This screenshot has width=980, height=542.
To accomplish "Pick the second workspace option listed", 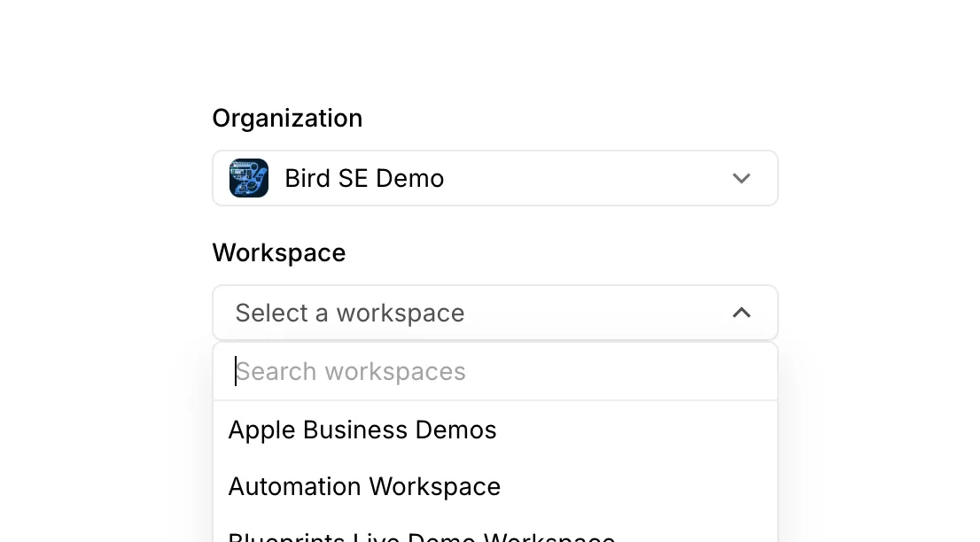I will [x=495, y=486].
